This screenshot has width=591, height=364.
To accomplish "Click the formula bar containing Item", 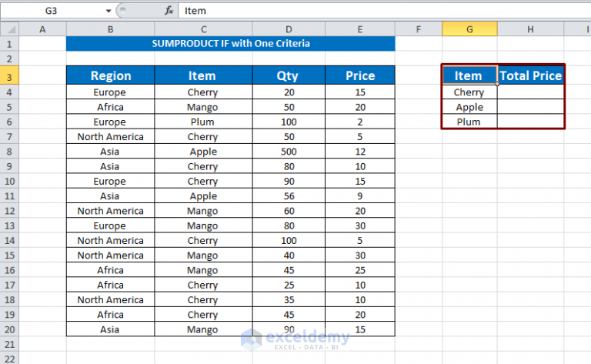I will 385,11.
